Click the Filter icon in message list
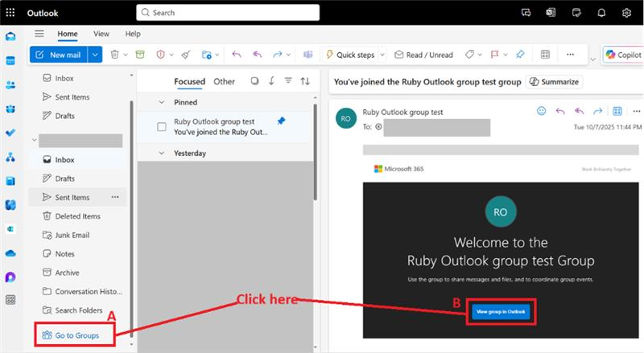644x353 pixels. pyautogui.click(x=288, y=81)
